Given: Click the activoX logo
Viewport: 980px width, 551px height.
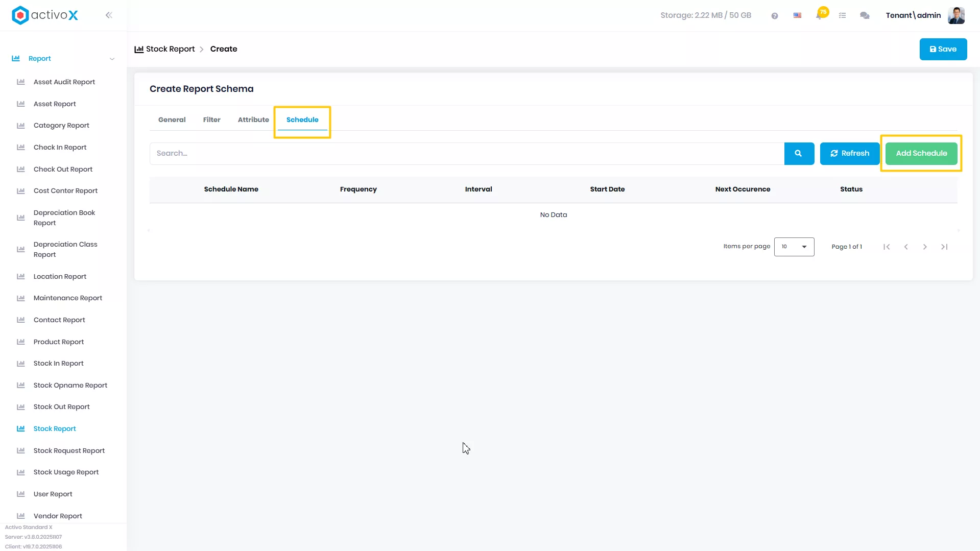Looking at the screenshot, I should click(45, 15).
